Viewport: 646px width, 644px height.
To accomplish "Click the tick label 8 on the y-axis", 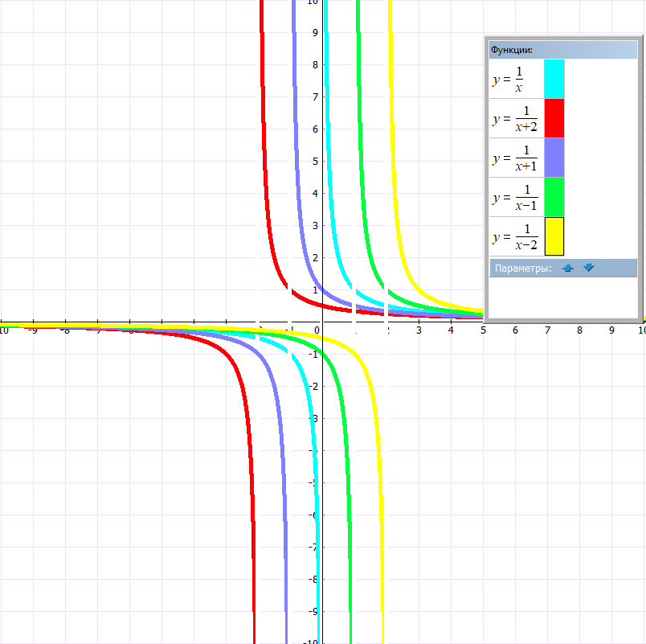I will pyautogui.click(x=316, y=65).
